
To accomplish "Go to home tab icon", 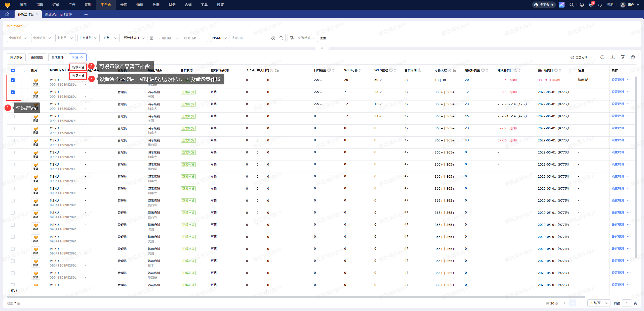I will click(x=7, y=14).
